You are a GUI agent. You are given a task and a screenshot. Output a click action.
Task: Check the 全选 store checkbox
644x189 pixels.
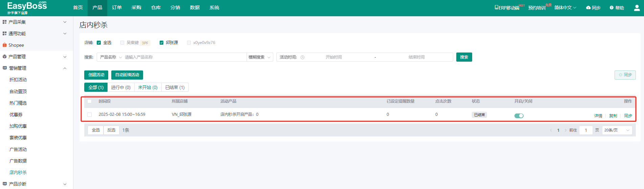[x=99, y=43]
